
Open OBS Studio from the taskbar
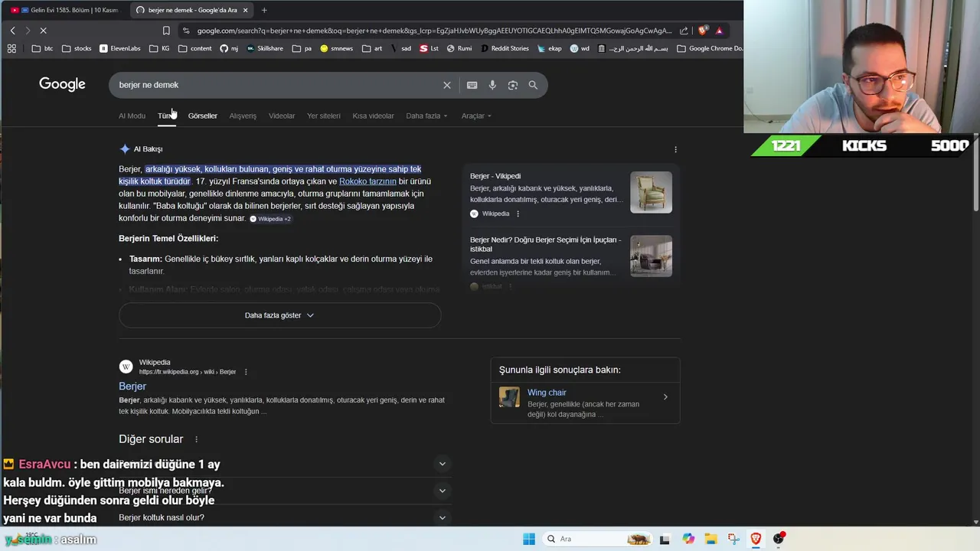click(779, 539)
